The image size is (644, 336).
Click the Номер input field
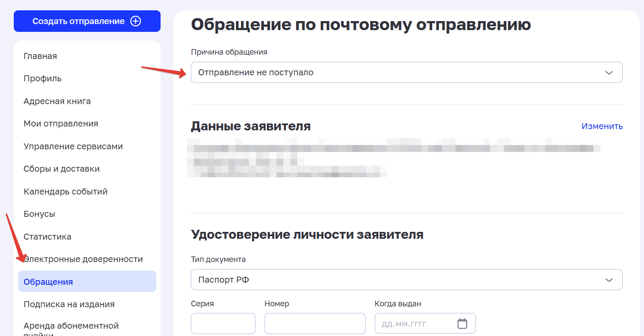pos(315,323)
